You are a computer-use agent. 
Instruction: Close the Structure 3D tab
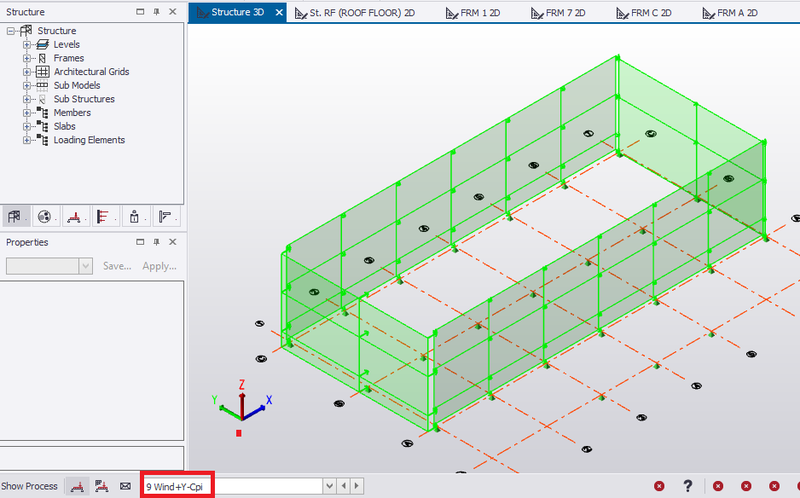click(x=279, y=12)
